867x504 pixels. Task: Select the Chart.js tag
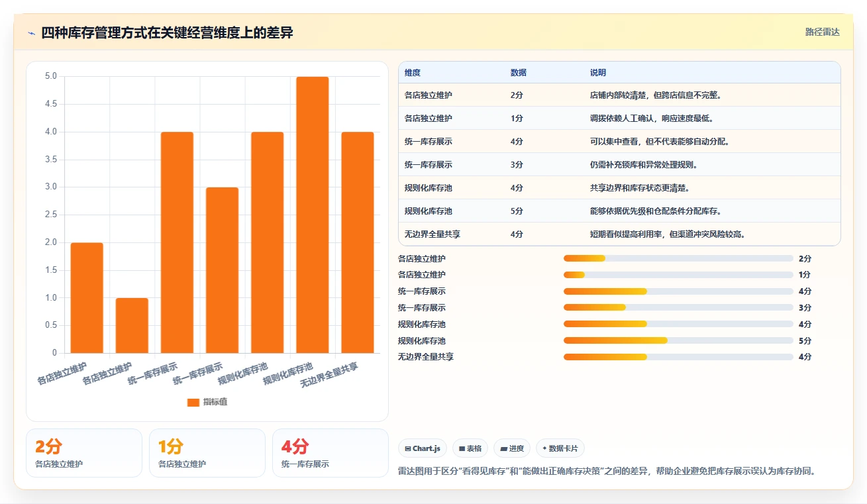click(x=423, y=448)
